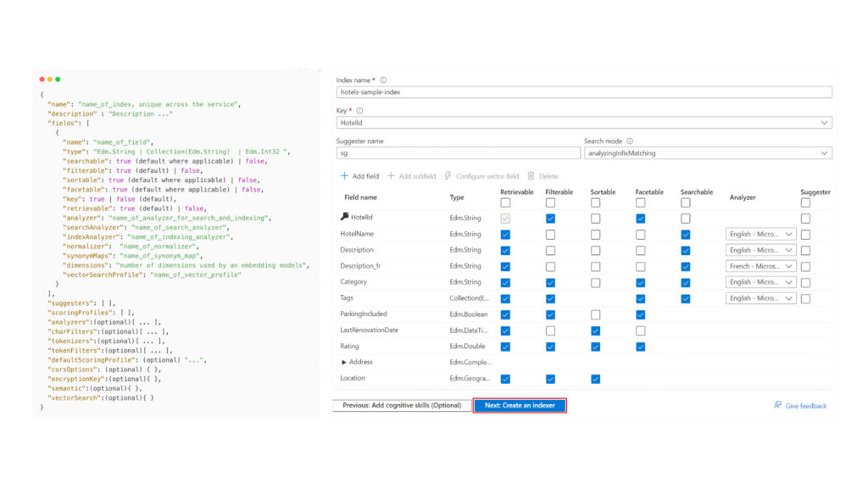Toggle the Retrievable header checkbox
The width and height of the screenshot is (868, 488).
tap(505, 203)
